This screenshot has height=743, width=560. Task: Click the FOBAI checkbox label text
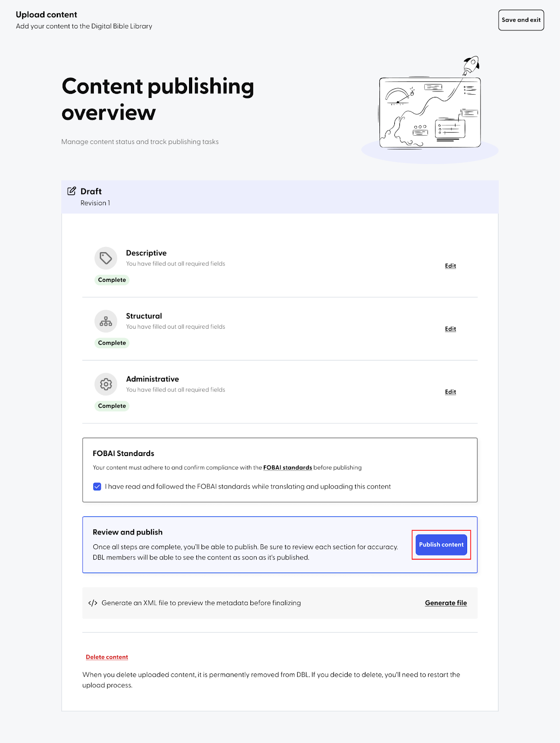pyautogui.click(x=248, y=487)
